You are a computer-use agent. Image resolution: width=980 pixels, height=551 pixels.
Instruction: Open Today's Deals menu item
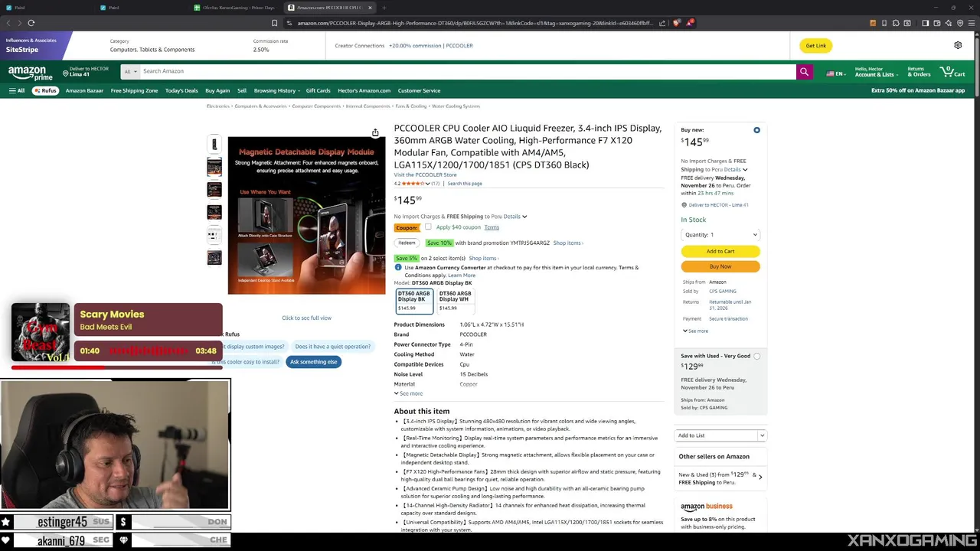[x=181, y=90]
